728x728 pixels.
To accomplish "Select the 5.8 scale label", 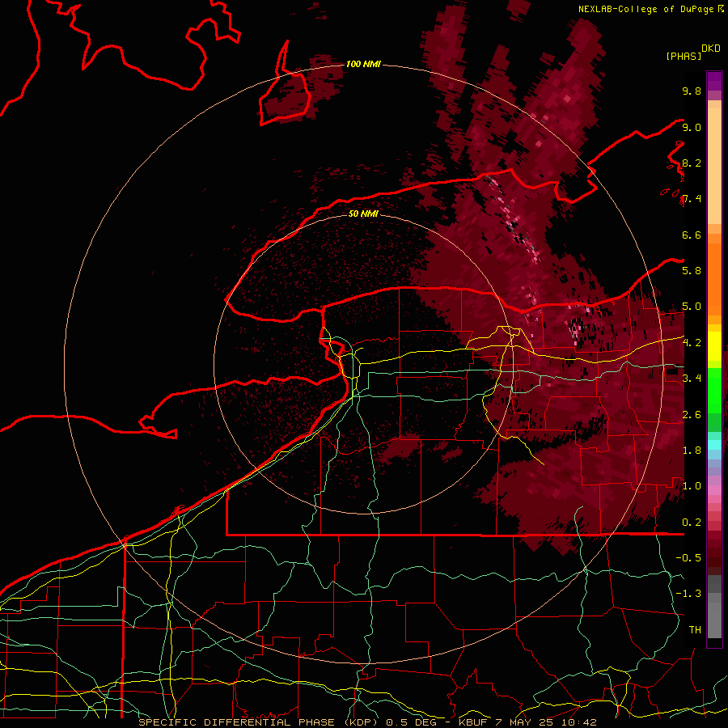I will [x=692, y=271].
